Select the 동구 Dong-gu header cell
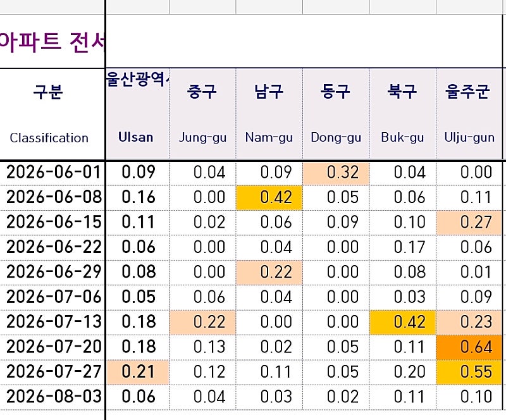 336,114
